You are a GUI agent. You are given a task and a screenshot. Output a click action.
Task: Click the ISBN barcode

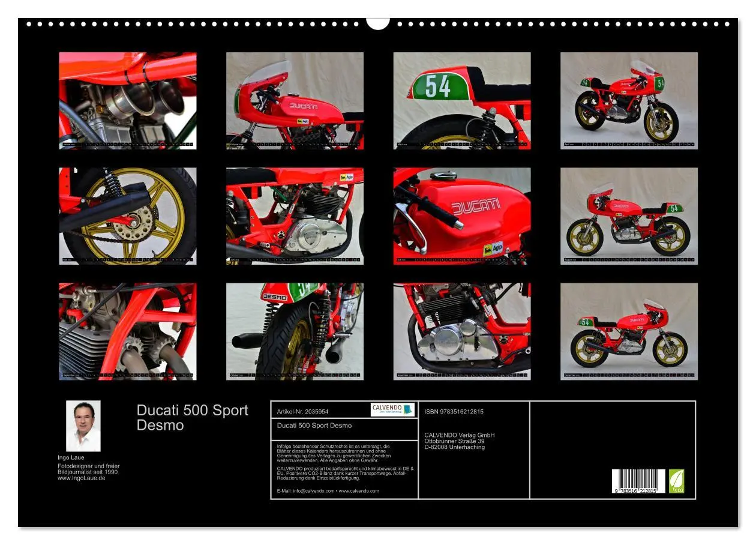click(638, 481)
